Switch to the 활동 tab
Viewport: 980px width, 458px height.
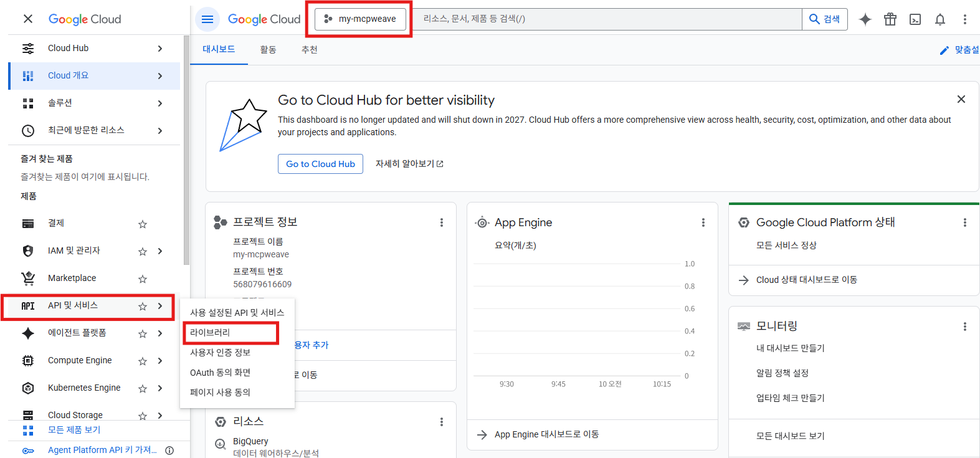268,50
